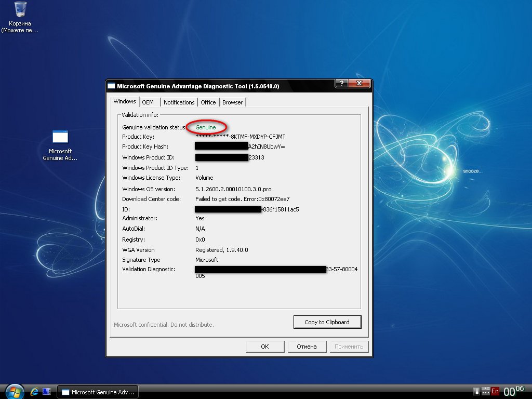Image resolution: width=532 pixels, height=399 pixels.
Task: Click the Product Key Hash value ending A2hIN8UbwY=
Action: coord(240,147)
